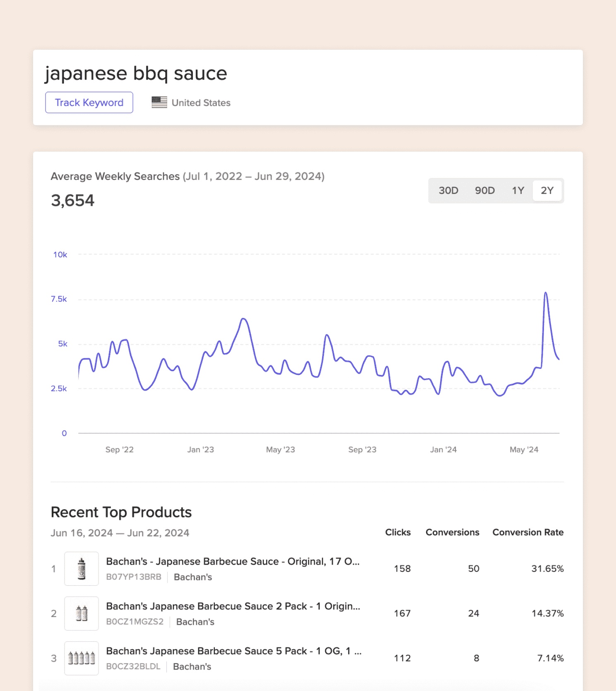Open the Bachan's 5 Pack product thumbnail
The width and height of the screenshot is (616, 691).
[82, 658]
